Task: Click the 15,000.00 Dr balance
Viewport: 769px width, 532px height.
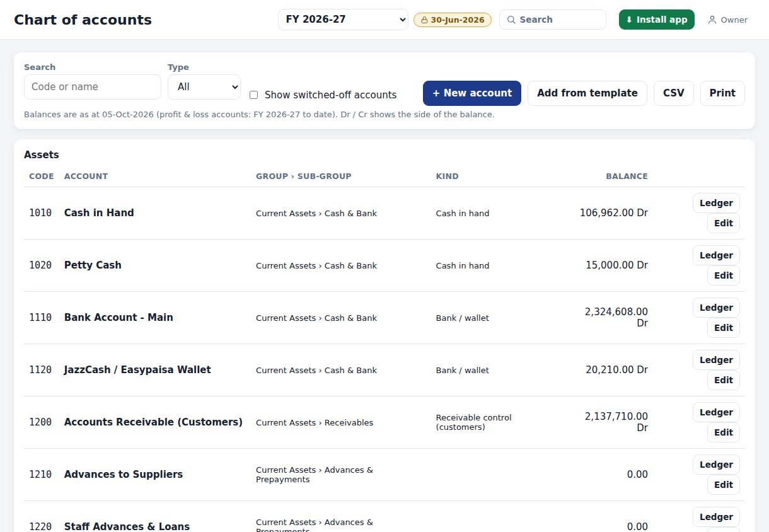Action: (616, 265)
